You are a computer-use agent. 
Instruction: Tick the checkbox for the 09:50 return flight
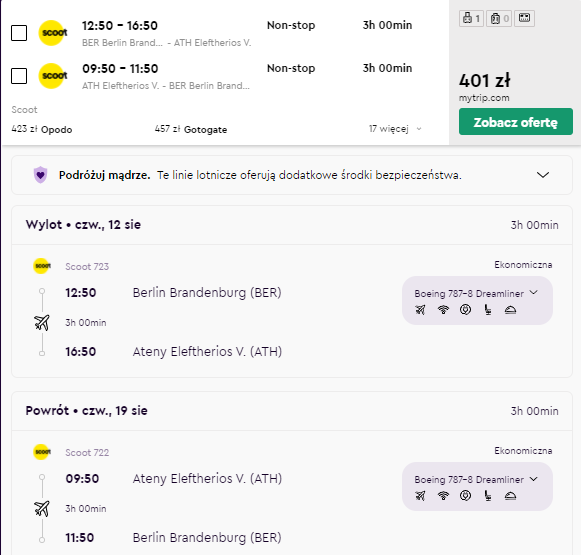pyautogui.click(x=19, y=76)
